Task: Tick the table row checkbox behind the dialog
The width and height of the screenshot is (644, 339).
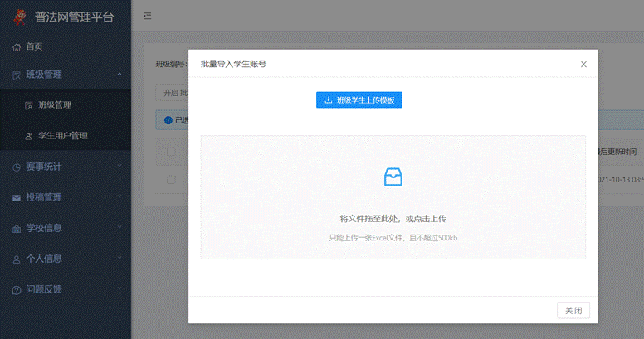Action: 171,178
